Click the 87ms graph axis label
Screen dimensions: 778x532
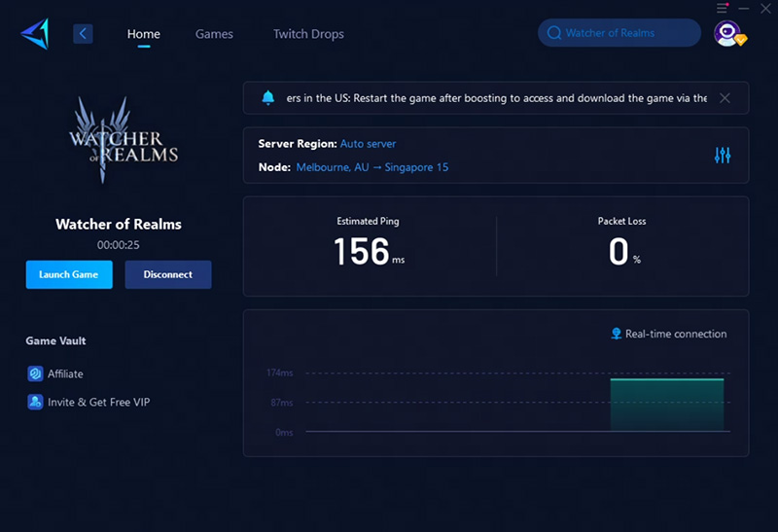(x=281, y=403)
